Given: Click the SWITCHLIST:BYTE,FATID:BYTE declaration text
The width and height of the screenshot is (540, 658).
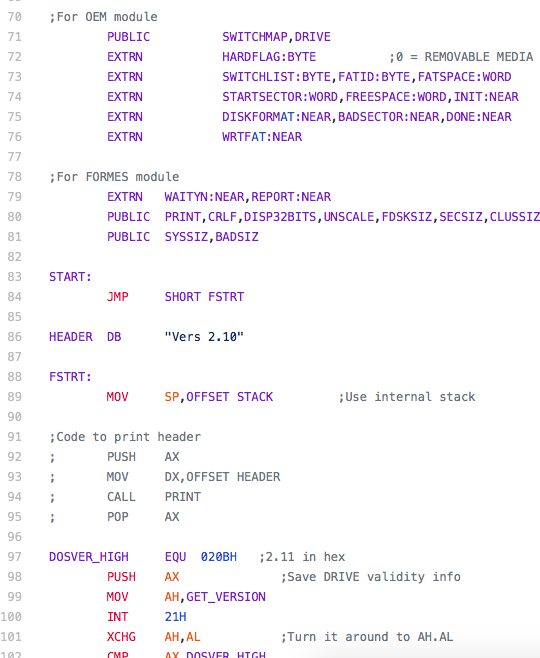Looking at the screenshot, I should pyautogui.click(x=316, y=77).
